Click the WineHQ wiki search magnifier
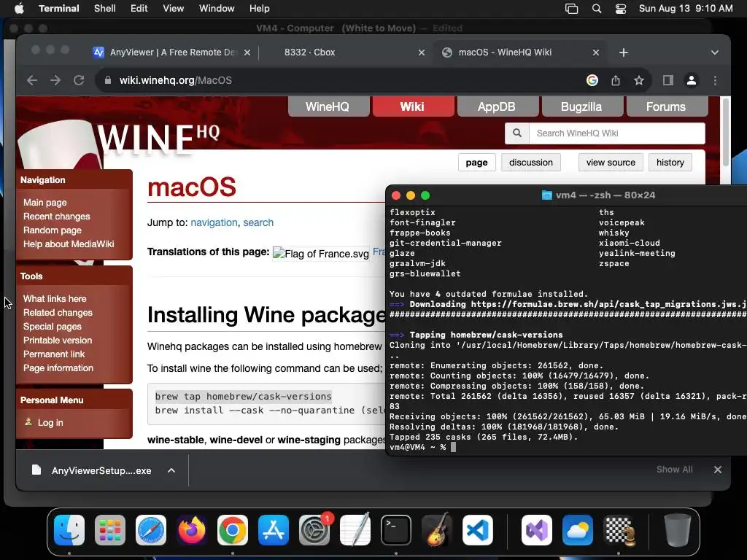Image resolution: width=747 pixels, height=560 pixels. click(517, 133)
